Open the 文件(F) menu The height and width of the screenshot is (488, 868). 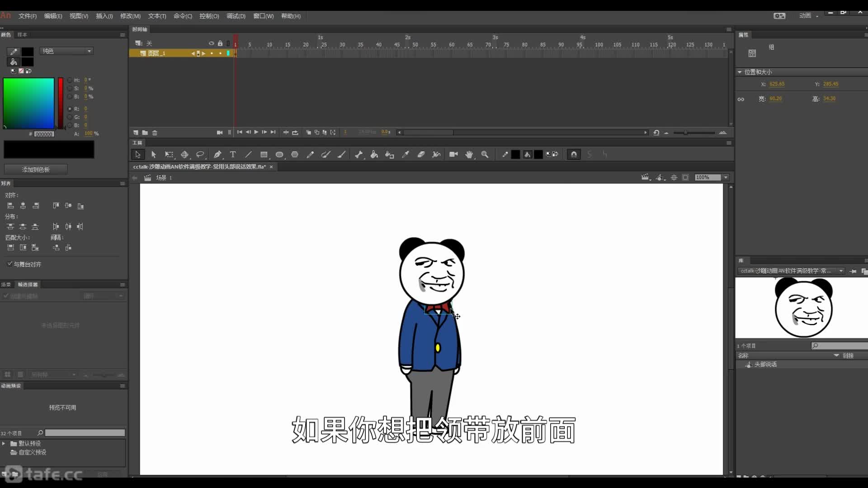[28, 16]
